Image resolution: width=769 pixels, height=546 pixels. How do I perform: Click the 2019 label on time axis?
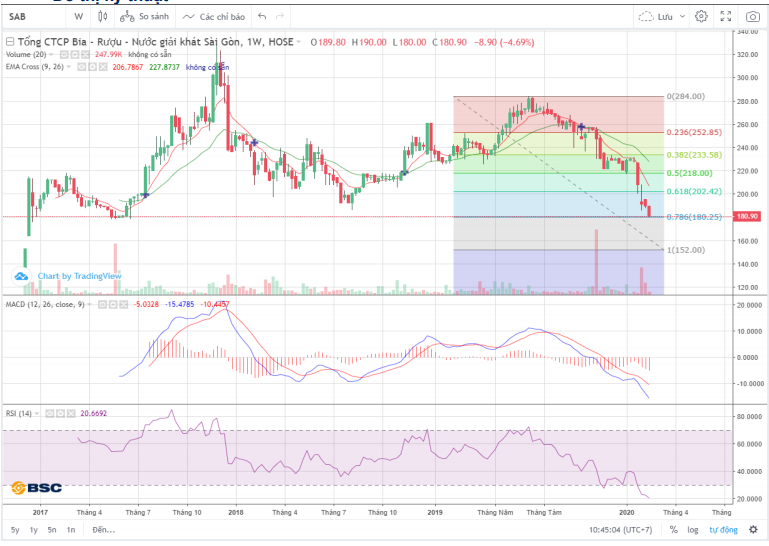point(435,513)
